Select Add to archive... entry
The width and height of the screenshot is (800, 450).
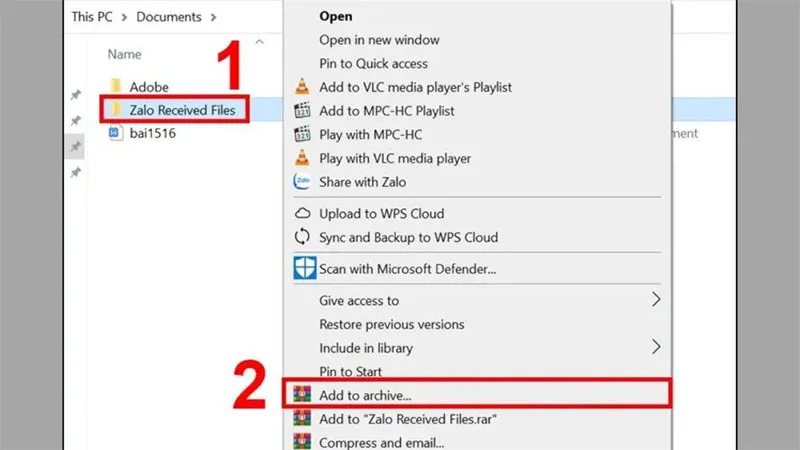click(x=365, y=395)
